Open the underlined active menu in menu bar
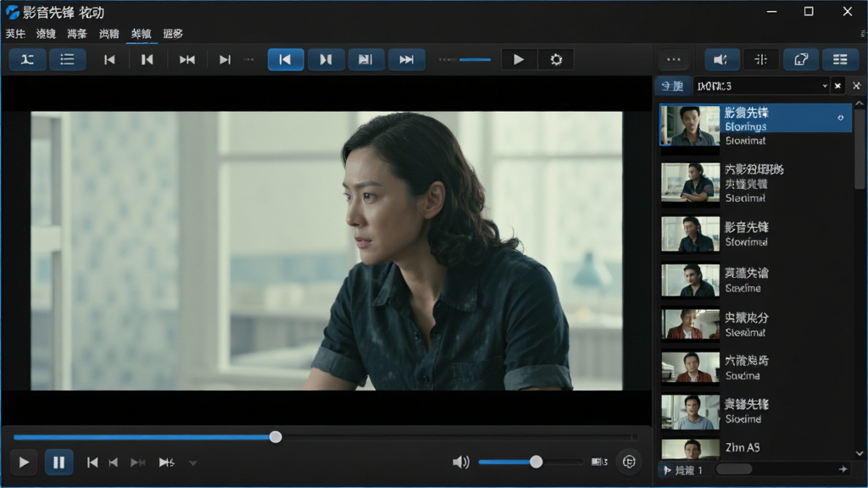The image size is (868, 488). (142, 34)
